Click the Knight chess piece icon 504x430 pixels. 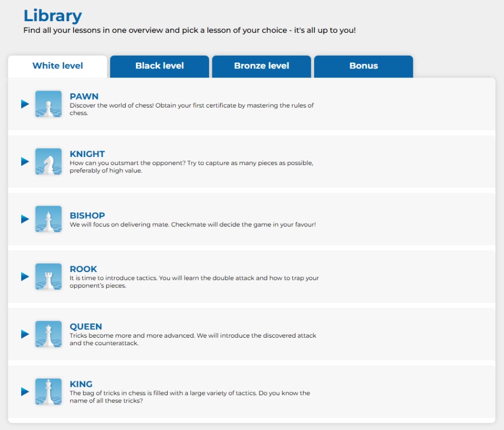click(x=48, y=161)
